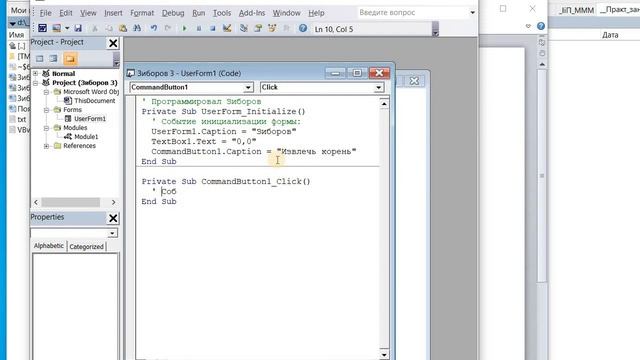Collapse the Microsoft Word Objects folder

pyautogui.click(x=47, y=92)
